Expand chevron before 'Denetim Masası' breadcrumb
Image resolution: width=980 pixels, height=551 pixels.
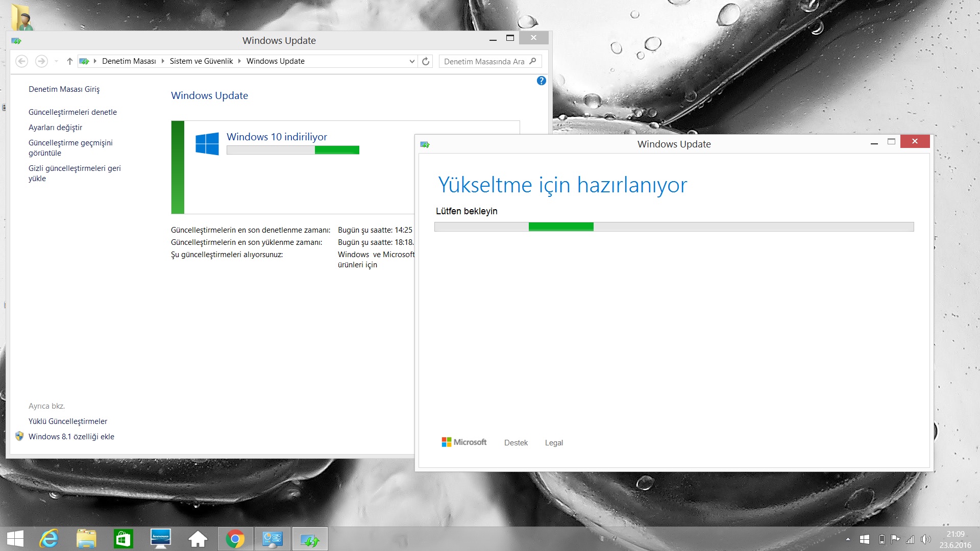pyautogui.click(x=95, y=61)
